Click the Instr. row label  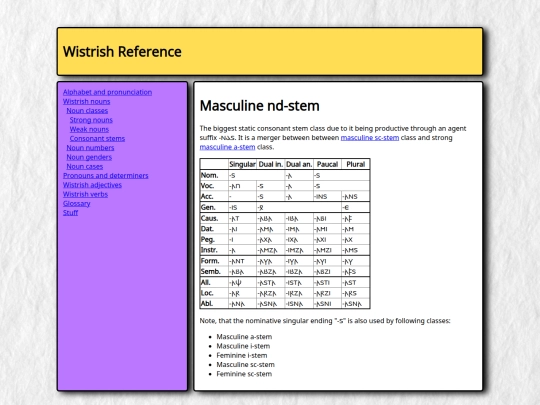(214, 250)
